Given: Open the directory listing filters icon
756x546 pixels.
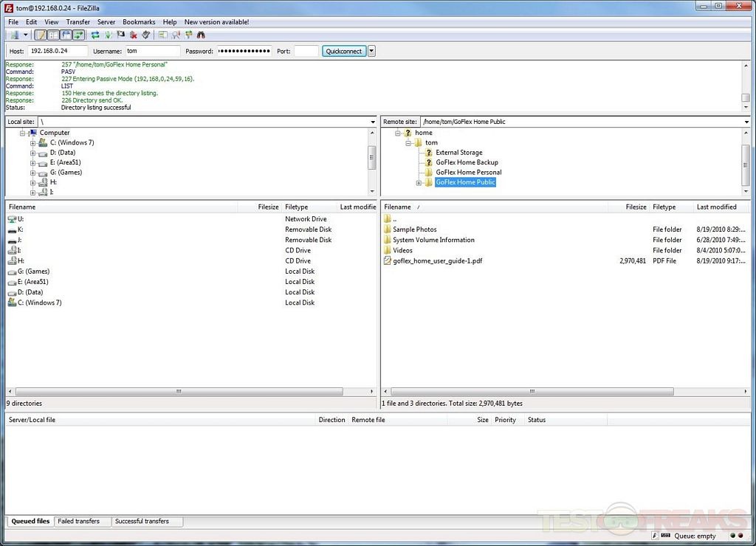Looking at the screenshot, I should (x=163, y=35).
